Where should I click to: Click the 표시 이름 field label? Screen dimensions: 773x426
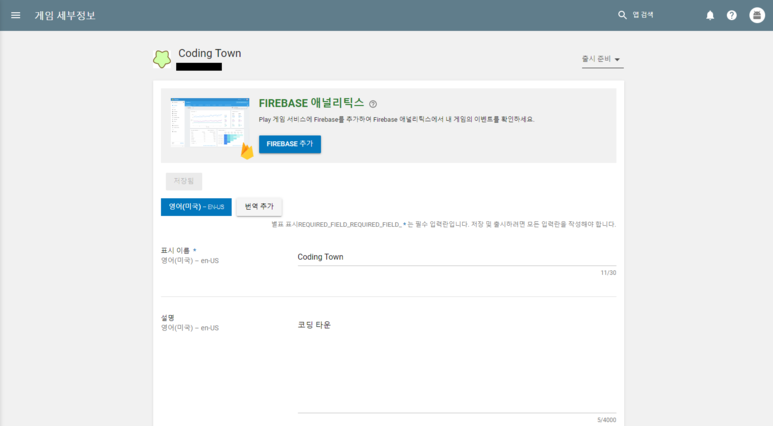coord(175,250)
